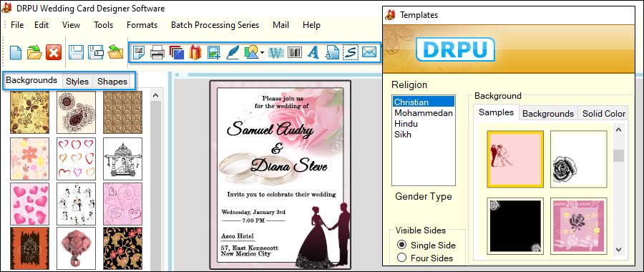The image size is (644, 272).
Task: Switch to the Styles tab
Action: pyautogui.click(x=77, y=82)
